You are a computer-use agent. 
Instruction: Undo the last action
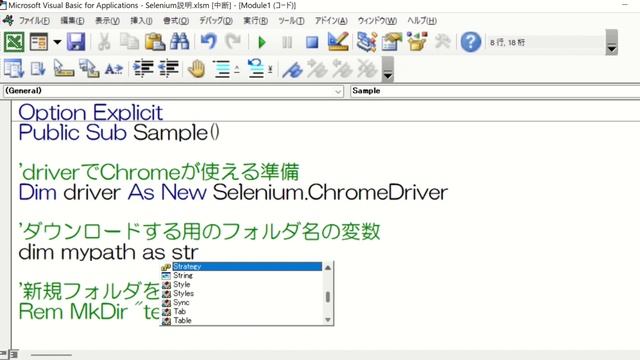209,42
